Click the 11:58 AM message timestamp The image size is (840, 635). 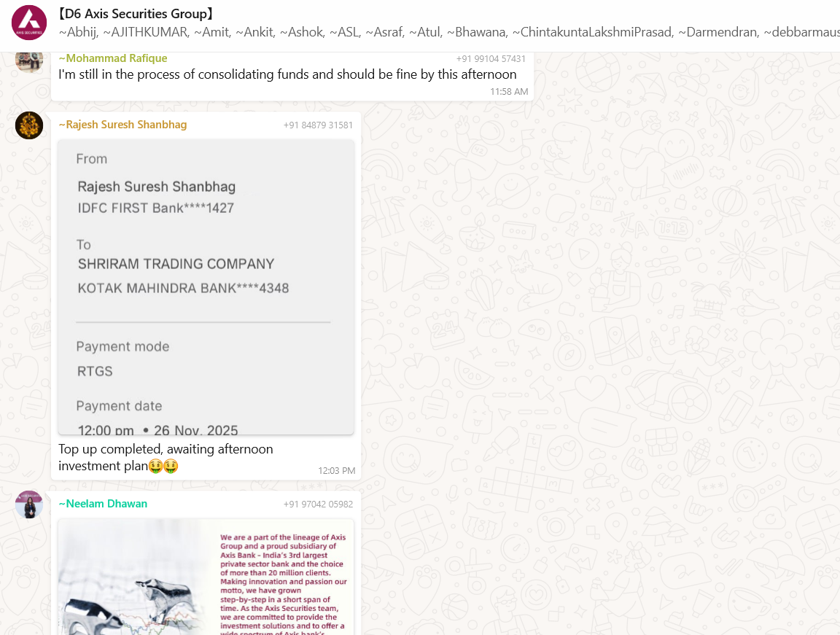click(509, 92)
